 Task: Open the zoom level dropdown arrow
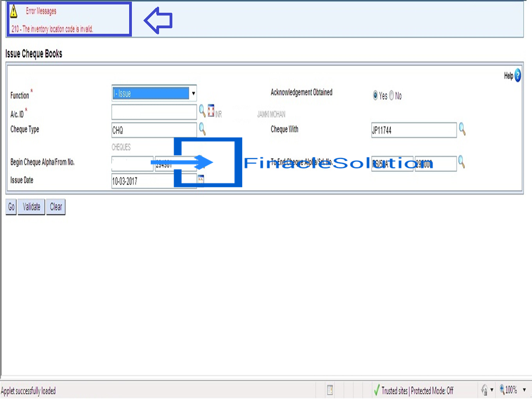(524, 390)
